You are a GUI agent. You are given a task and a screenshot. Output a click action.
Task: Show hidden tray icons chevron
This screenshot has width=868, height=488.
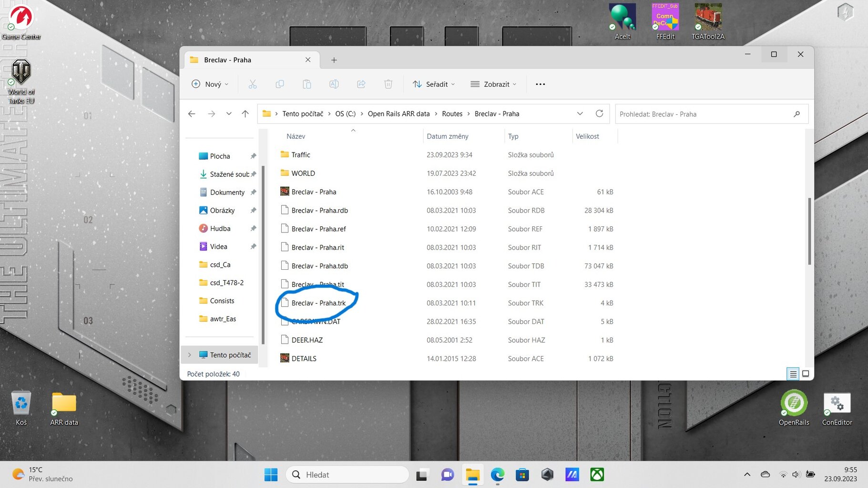[x=747, y=475]
